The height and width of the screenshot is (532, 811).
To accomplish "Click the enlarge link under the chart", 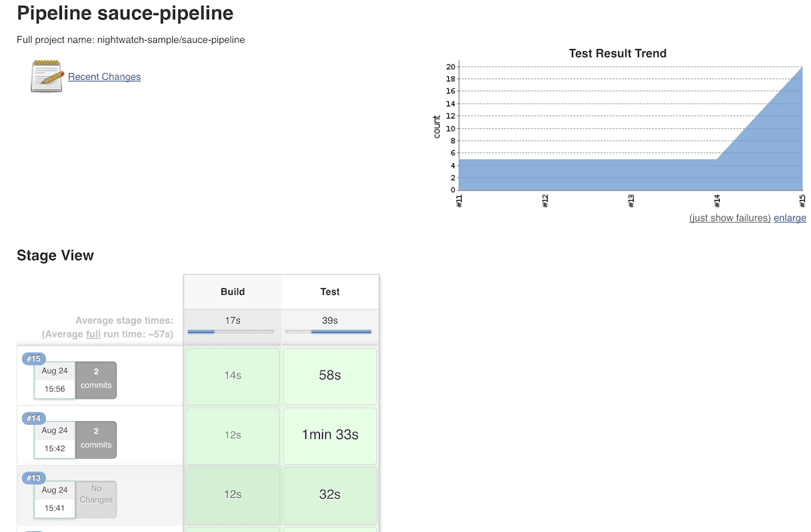I will (x=790, y=217).
